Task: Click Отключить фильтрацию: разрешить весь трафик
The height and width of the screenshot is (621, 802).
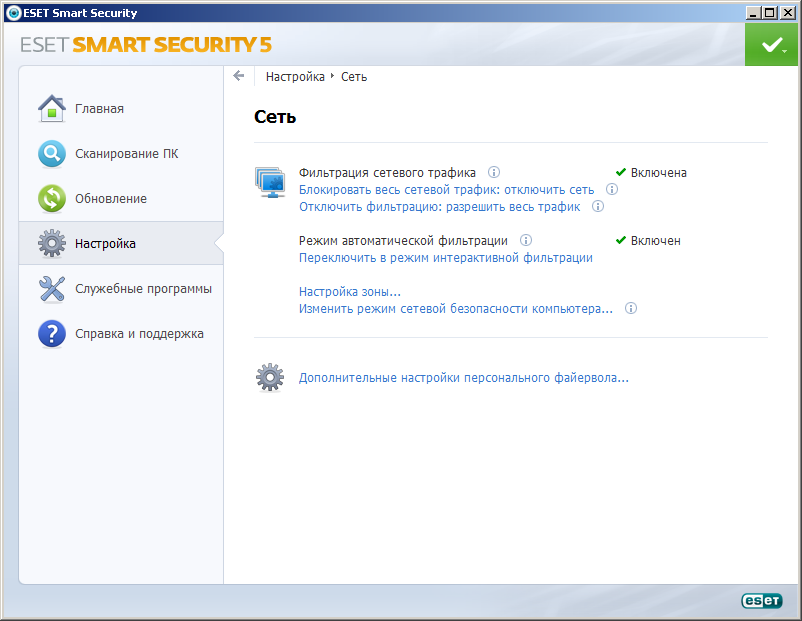Action: point(439,207)
